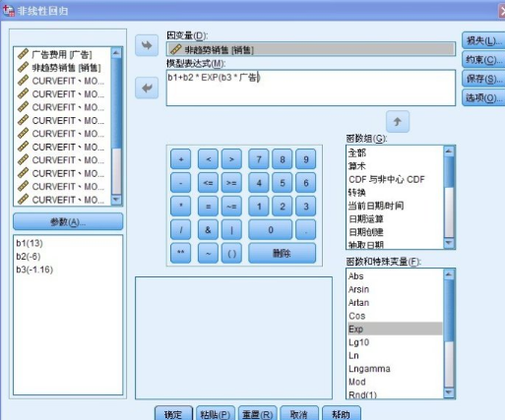Click the plus operator keypad button
The image size is (505, 420).
pyautogui.click(x=180, y=159)
